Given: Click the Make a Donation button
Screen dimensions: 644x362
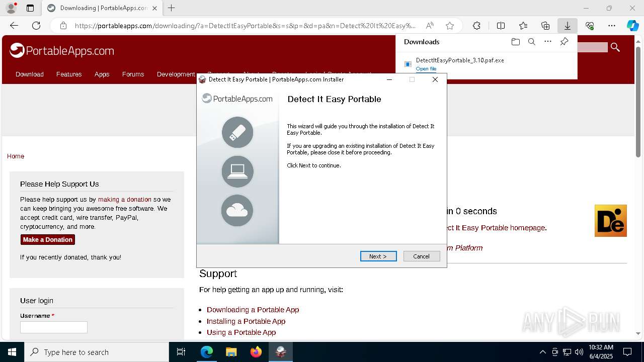Looking at the screenshot, I should click(x=48, y=240).
